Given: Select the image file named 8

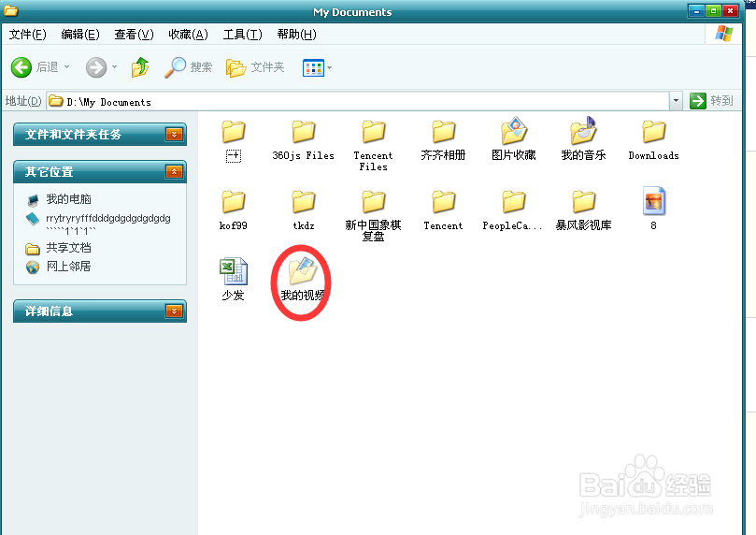Looking at the screenshot, I should coord(654,209).
